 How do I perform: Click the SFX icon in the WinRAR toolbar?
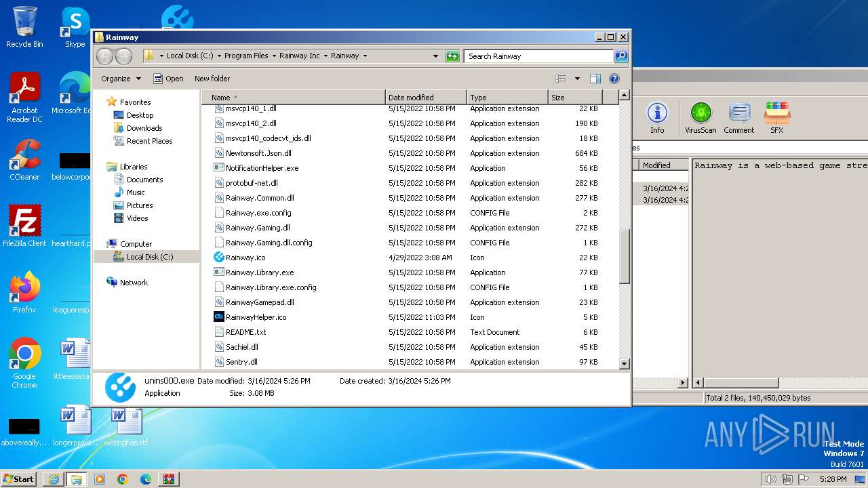coord(776,117)
